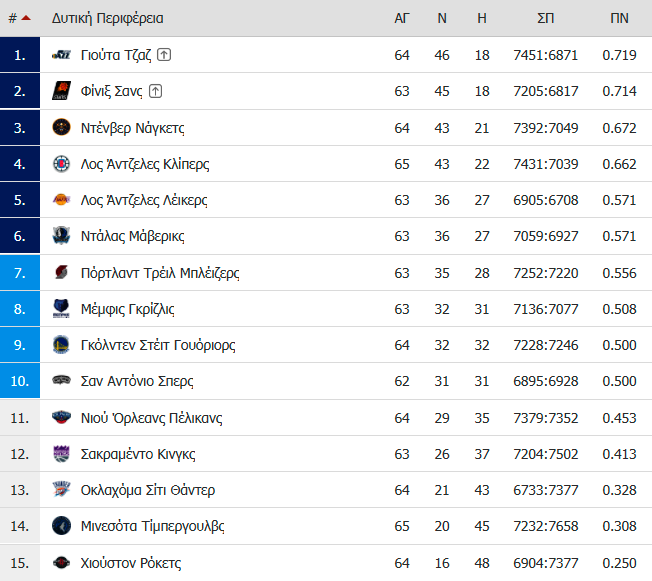Sort the table by the # rank column
The height and width of the screenshot is (581, 652).
coord(20,18)
